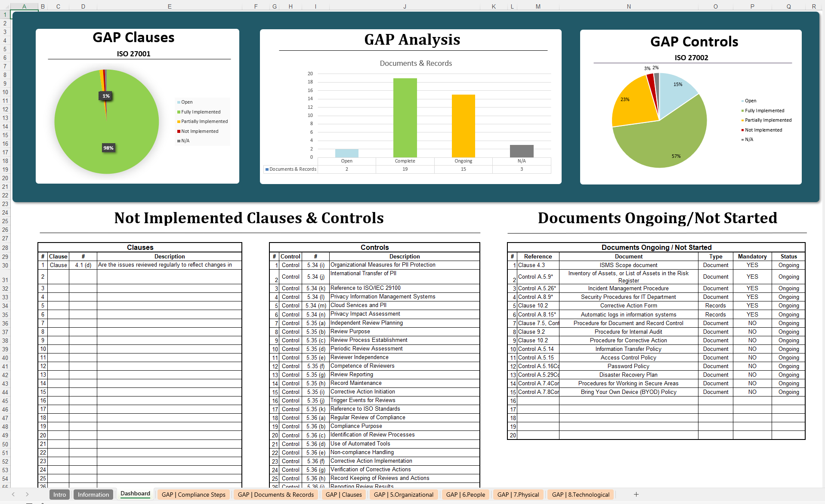Select the cell containing ISMS Scope document

click(x=628, y=265)
